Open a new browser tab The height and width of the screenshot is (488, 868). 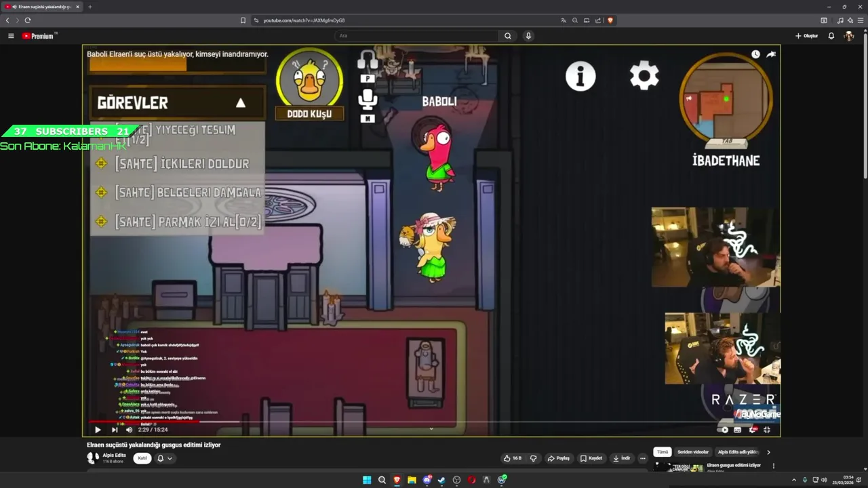coord(90,7)
